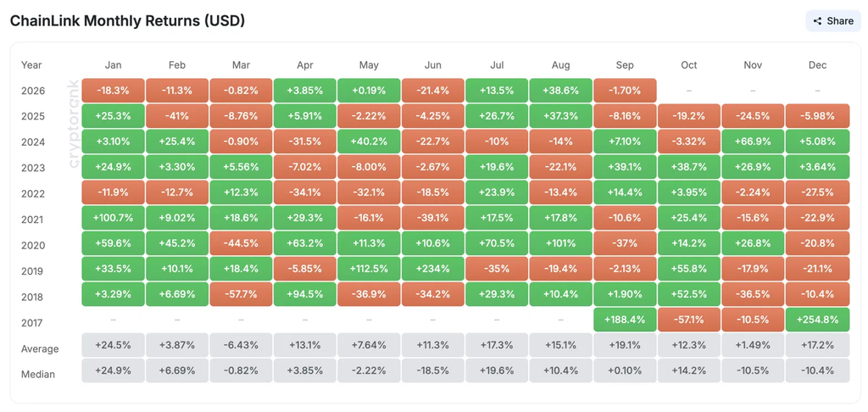Click the 2026 August +38.6% cell
This screenshot has width=868, height=412.
pyautogui.click(x=561, y=90)
